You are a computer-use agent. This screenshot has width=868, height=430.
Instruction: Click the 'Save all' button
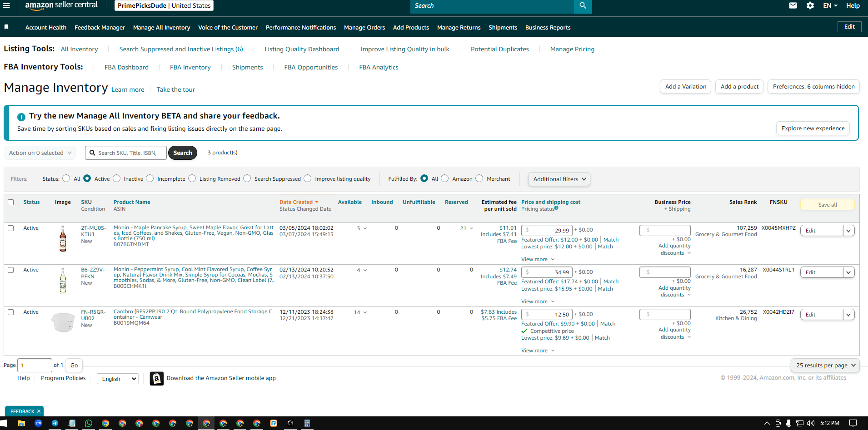click(828, 205)
